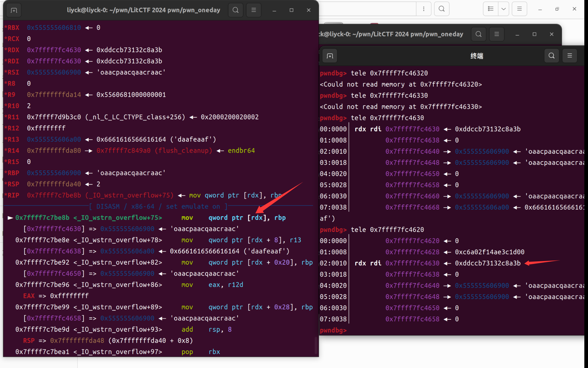This screenshot has height=368, width=588.
Task: Maximize the left pwn_oneday terminal window
Action: pyautogui.click(x=291, y=10)
